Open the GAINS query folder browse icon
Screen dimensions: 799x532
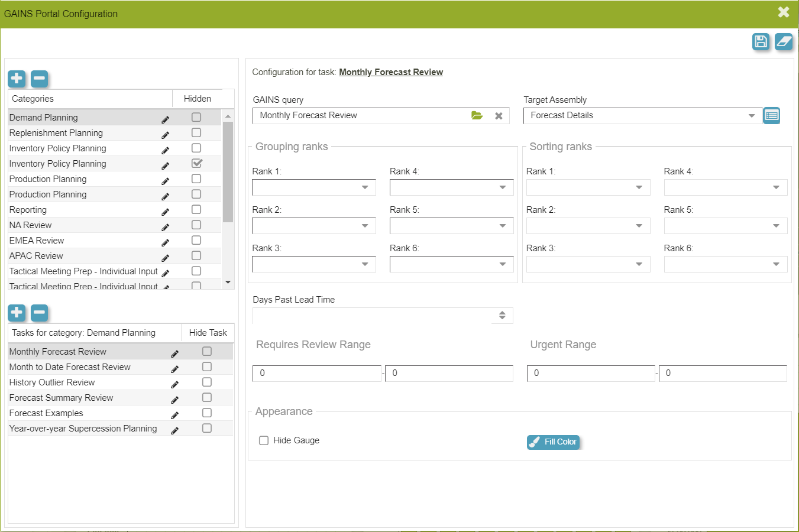pos(477,116)
